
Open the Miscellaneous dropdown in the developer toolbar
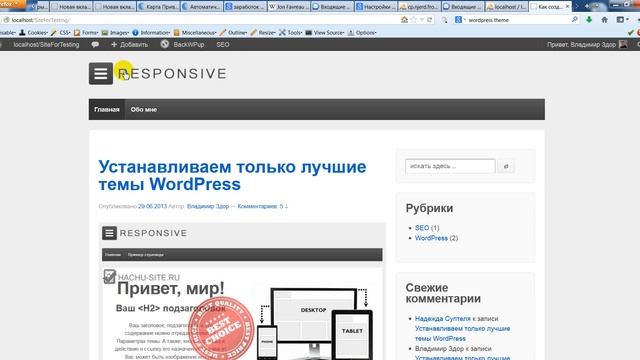tap(195, 33)
